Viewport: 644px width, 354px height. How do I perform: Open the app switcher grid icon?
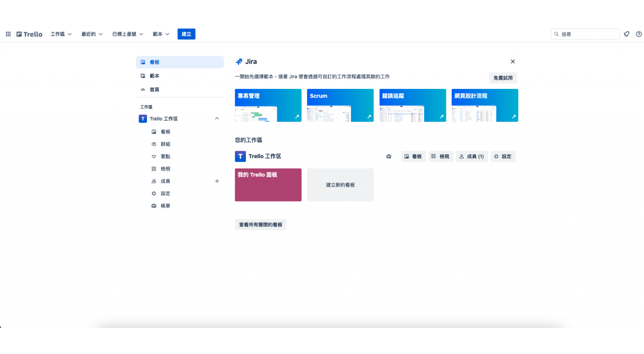coord(8,34)
